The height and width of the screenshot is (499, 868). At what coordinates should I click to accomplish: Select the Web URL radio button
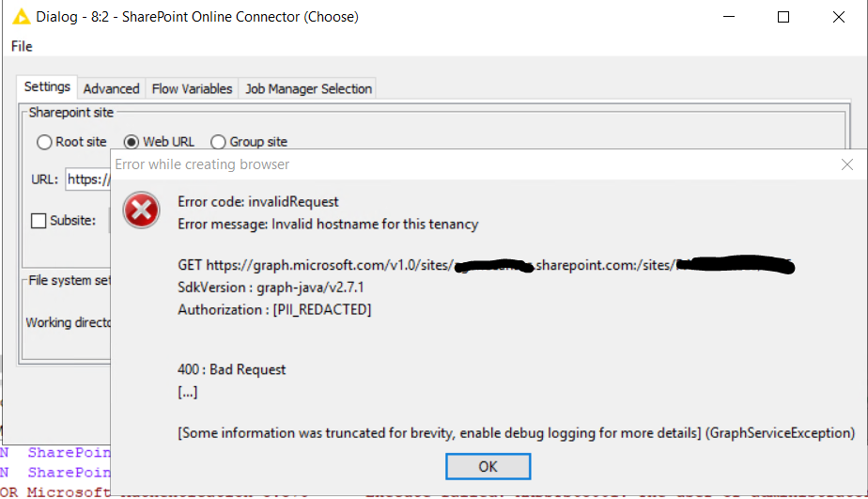coord(132,142)
